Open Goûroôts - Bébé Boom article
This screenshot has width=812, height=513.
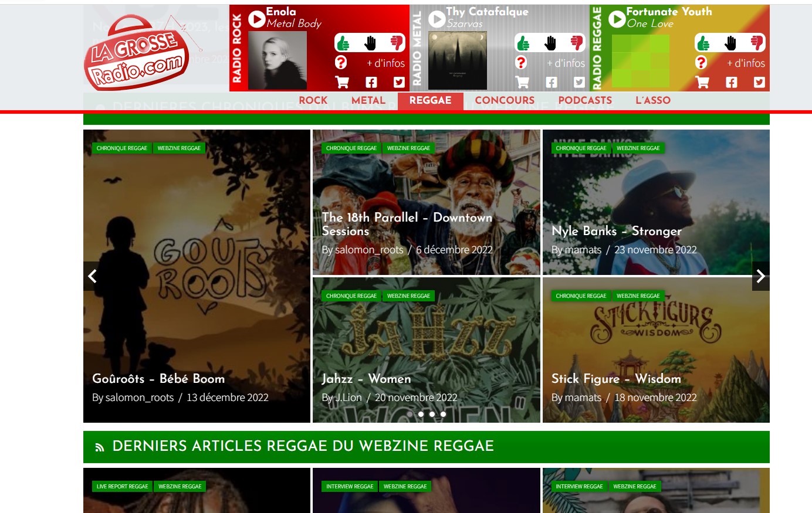(x=158, y=379)
